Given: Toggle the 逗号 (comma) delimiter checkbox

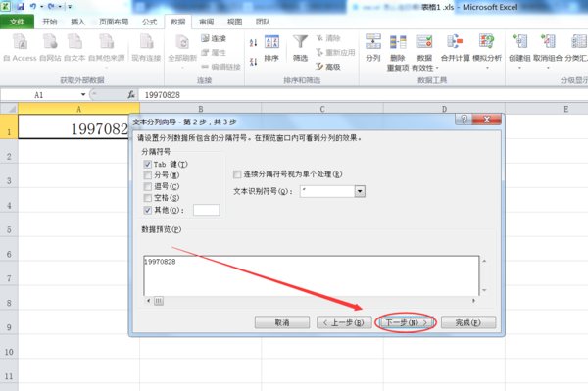Looking at the screenshot, I should [147, 186].
